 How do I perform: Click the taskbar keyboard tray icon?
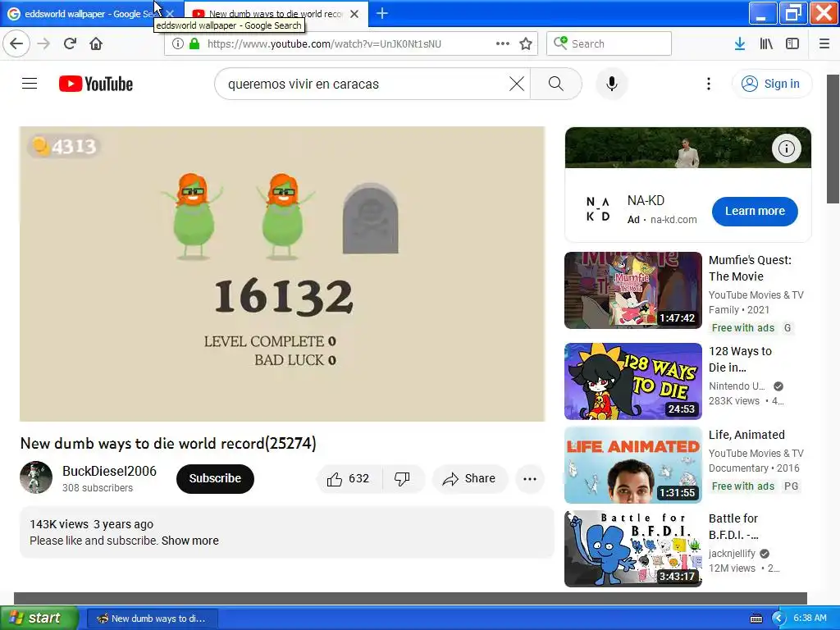click(756, 619)
